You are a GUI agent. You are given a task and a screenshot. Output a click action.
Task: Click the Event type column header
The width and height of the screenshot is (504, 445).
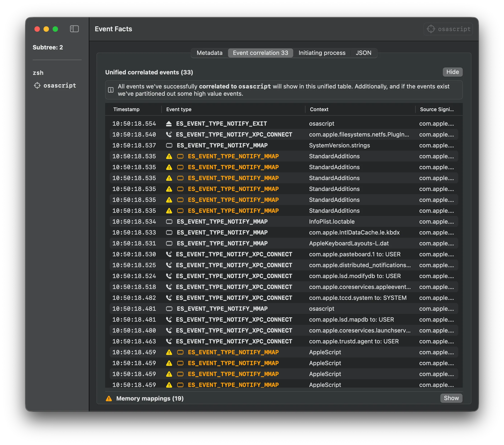coord(179,109)
